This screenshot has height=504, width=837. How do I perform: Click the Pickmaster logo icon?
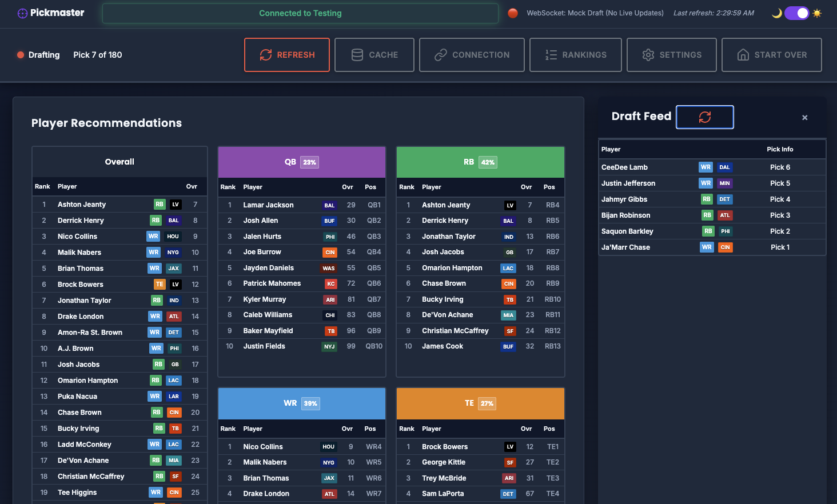coord(22,13)
